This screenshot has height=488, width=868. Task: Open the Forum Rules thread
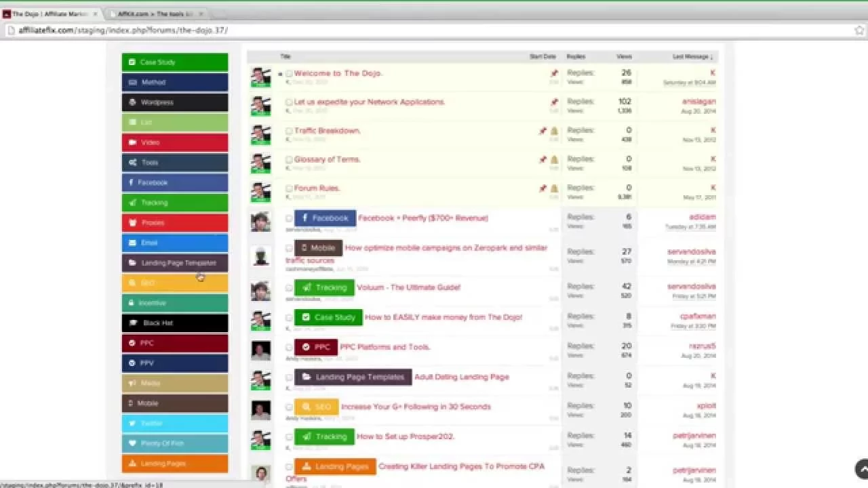click(x=317, y=188)
